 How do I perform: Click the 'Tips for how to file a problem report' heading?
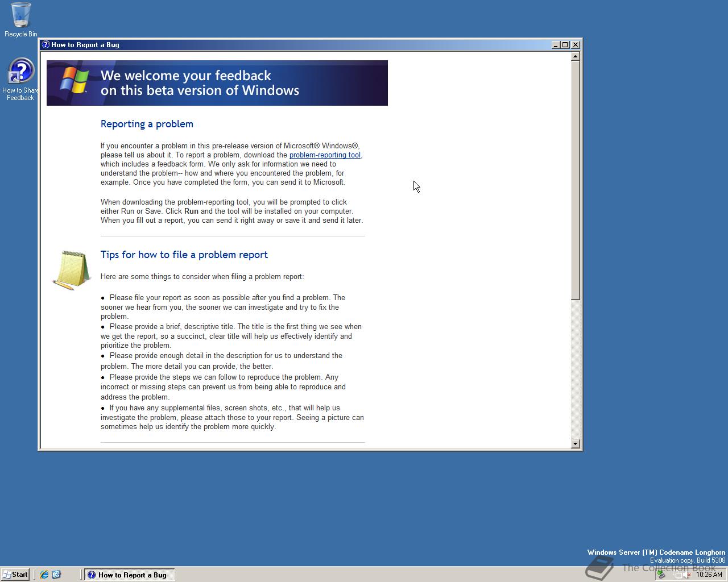184,255
